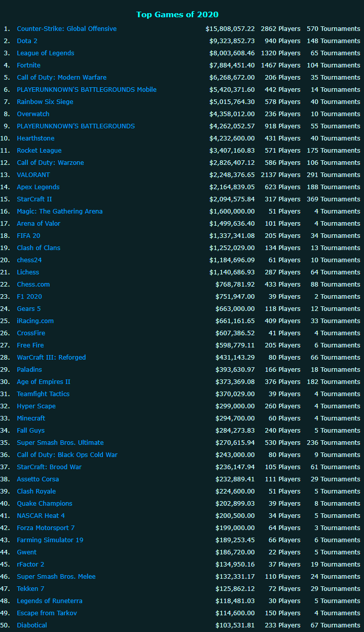Open Farming Simulator 19 link
The image size is (364, 632).
(50, 540)
